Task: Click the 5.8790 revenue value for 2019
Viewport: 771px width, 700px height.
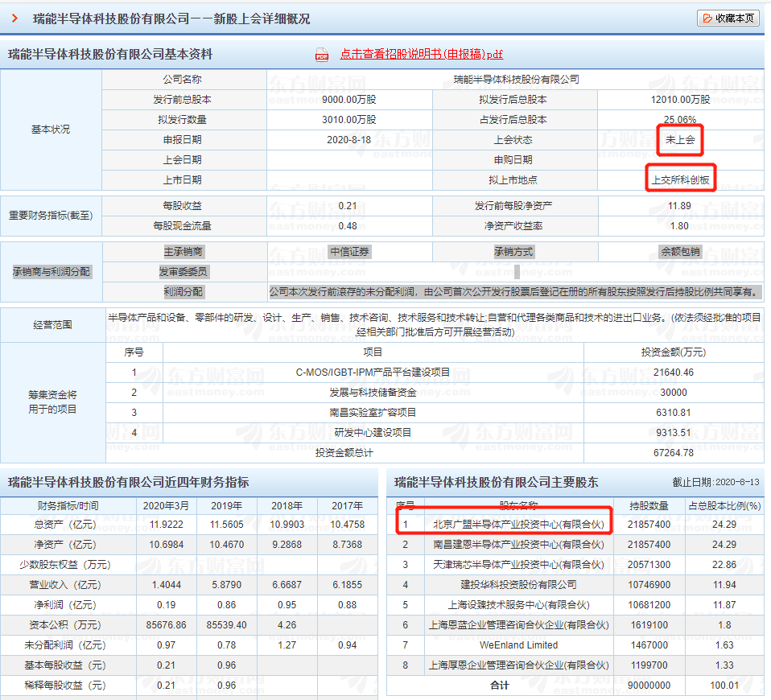Action: [x=227, y=585]
